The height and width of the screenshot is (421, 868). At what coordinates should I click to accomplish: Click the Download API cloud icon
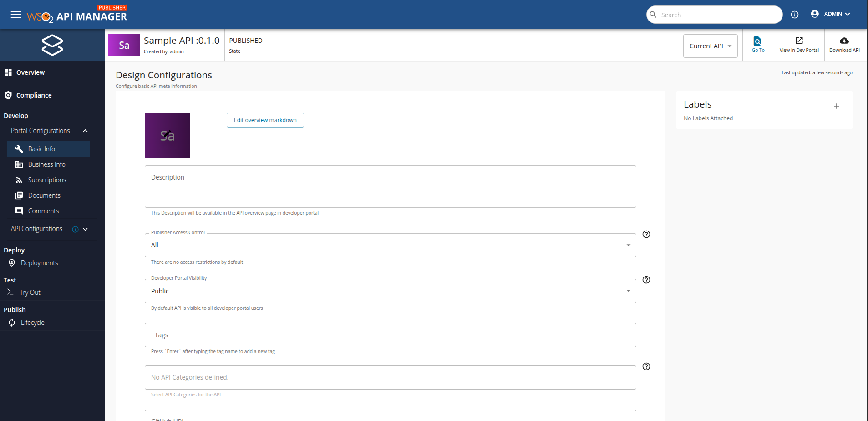click(x=844, y=41)
